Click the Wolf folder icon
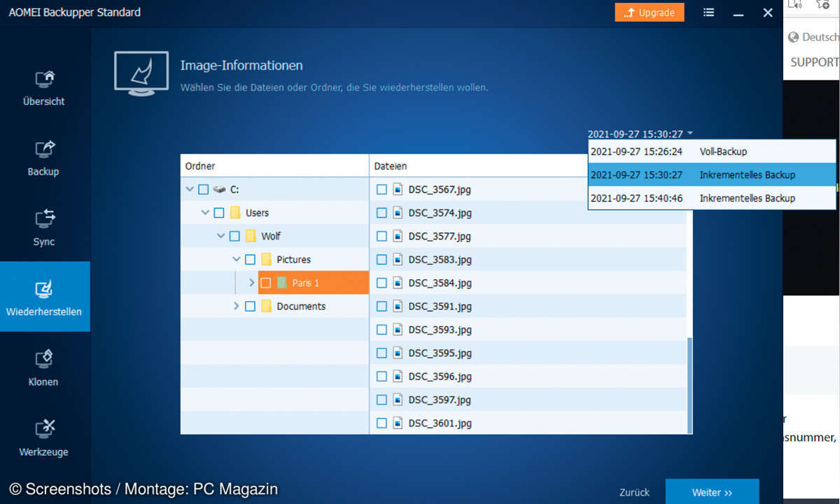Viewport: 840px width, 504px height. click(x=251, y=236)
